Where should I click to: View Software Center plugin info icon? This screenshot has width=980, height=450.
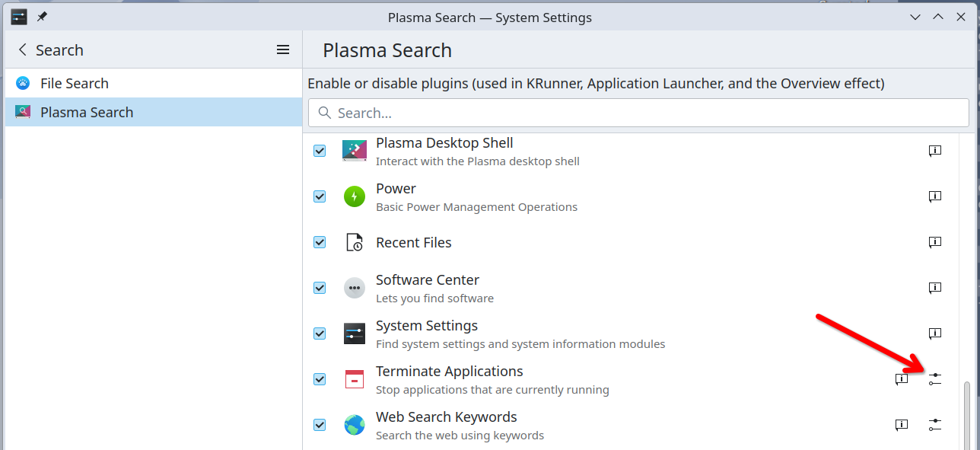coord(935,288)
